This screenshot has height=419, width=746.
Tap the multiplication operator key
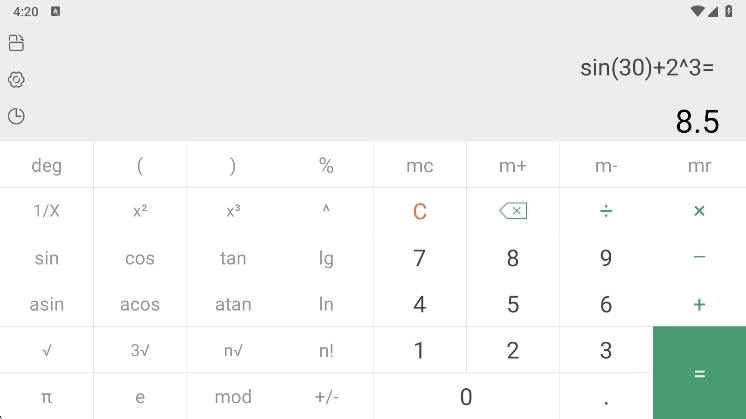[x=699, y=211]
